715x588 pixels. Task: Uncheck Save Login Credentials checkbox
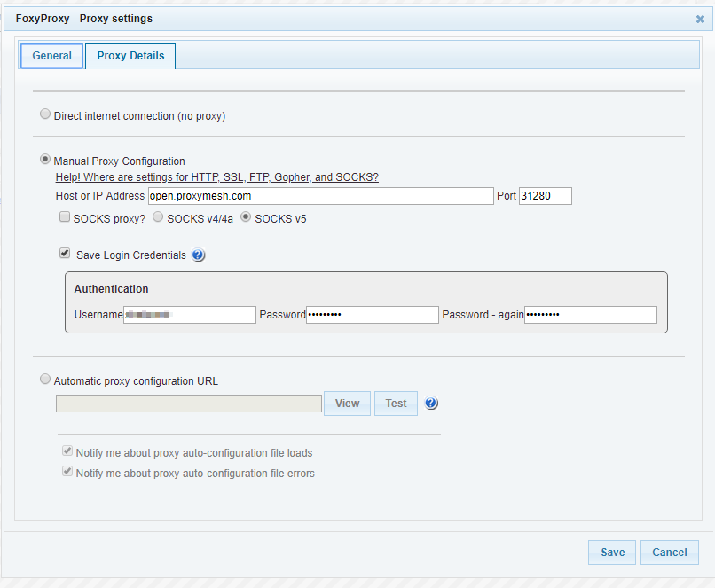coord(65,254)
